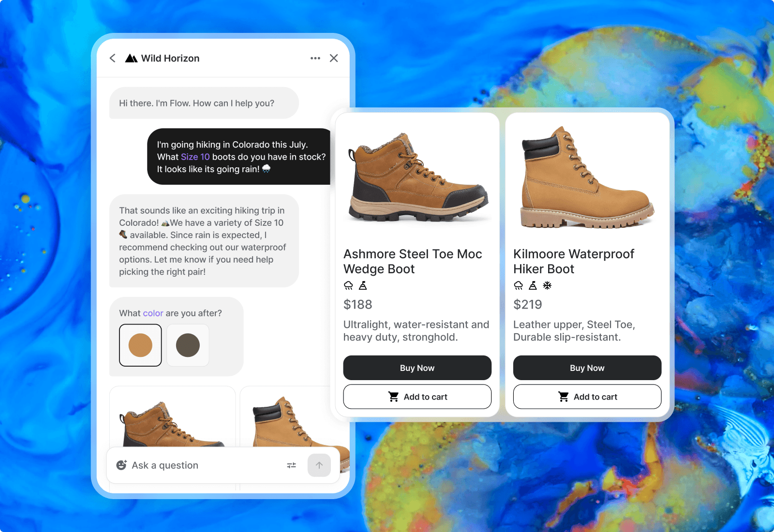Click the rain icon under Kilmoore boot

(518, 286)
